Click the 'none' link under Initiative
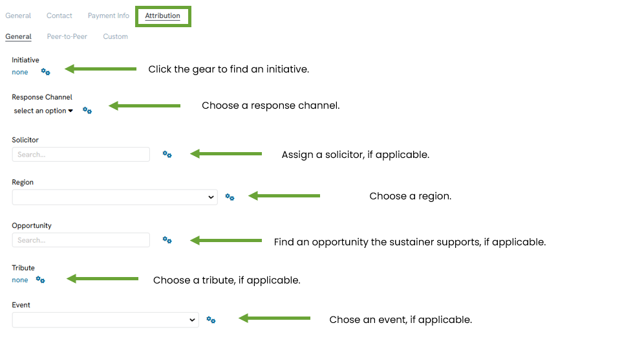This screenshot has height=345, width=644. 19,72
